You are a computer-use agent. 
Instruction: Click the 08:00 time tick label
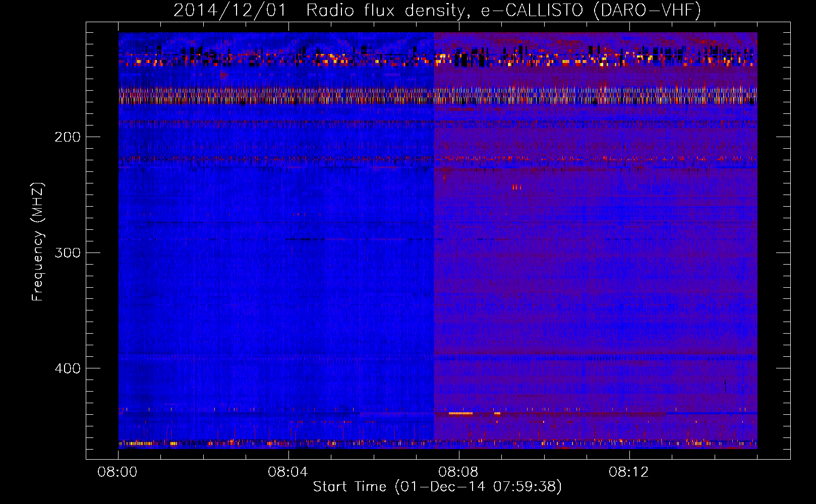pyautogui.click(x=118, y=472)
